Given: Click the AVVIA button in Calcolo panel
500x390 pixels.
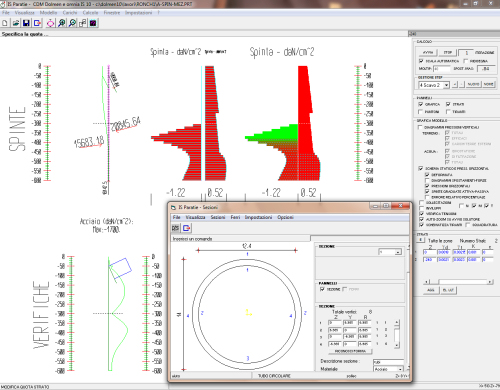Looking at the screenshot, I should pyautogui.click(x=428, y=52).
